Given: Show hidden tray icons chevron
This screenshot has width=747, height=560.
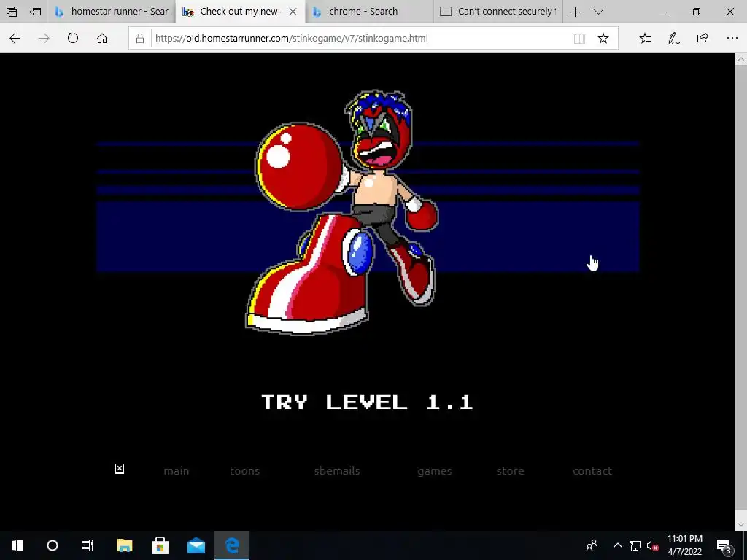Looking at the screenshot, I should 617,545.
